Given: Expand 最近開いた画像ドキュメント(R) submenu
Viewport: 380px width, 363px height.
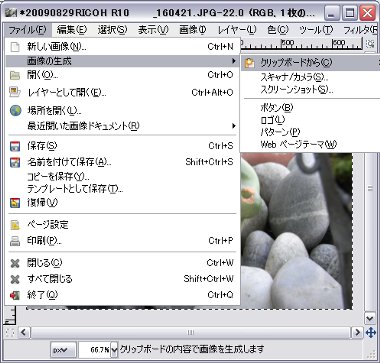Looking at the screenshot, I should [122, 126].
